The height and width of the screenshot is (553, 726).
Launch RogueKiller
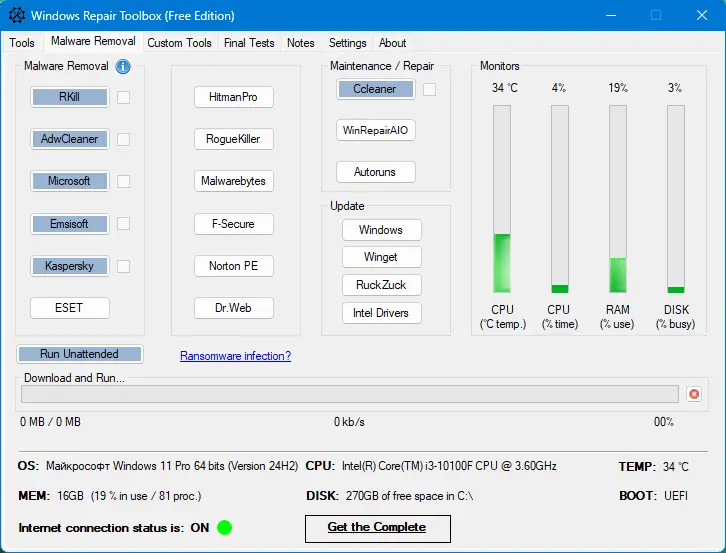[233, 139]
